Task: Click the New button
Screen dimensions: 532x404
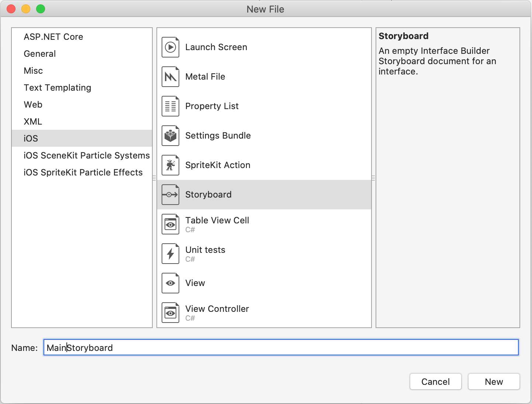Action: click(494, 382)
